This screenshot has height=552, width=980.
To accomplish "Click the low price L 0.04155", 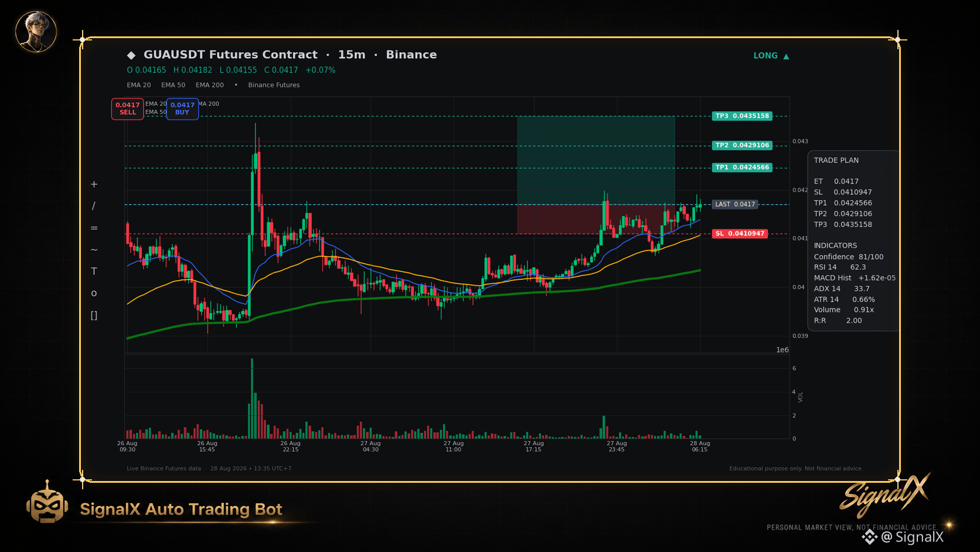I will 238,70.
